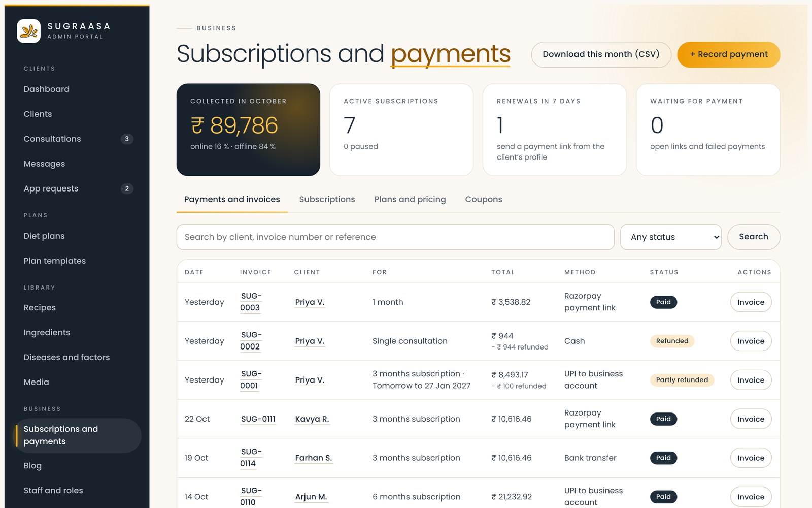The width and height of the screenshot is (812, 508).
Task: Open client Farhan S. profile link
Action: click(314, 458)
